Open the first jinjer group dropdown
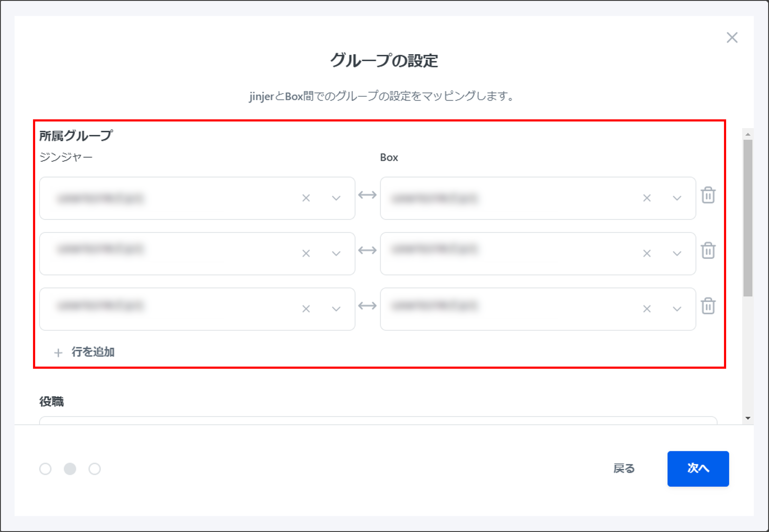The image size is (769, 532). (x=336, y=198)
